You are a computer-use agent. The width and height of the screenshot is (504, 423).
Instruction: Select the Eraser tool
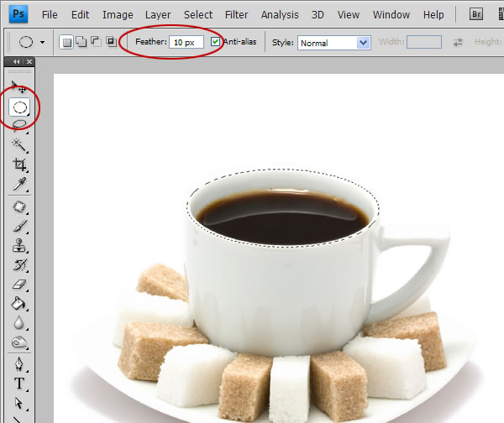pyautogui.click(x=19, y=285)
